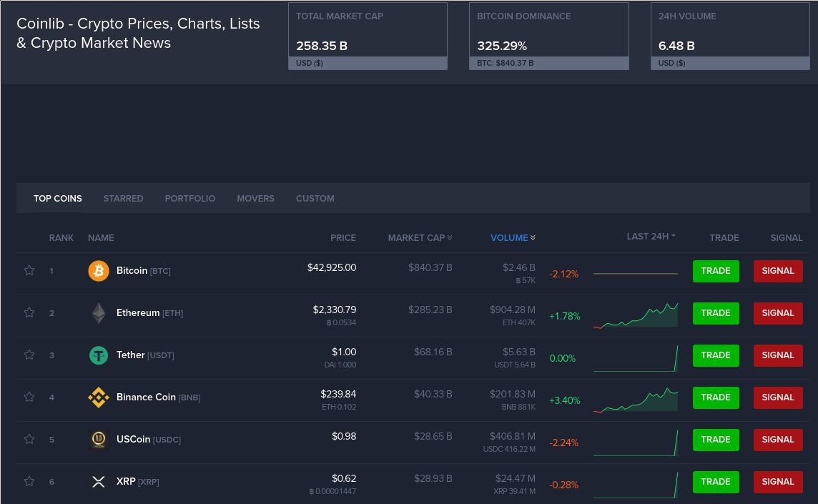Click the Rank column header
The image size is (818, 504).
point(61,238)
